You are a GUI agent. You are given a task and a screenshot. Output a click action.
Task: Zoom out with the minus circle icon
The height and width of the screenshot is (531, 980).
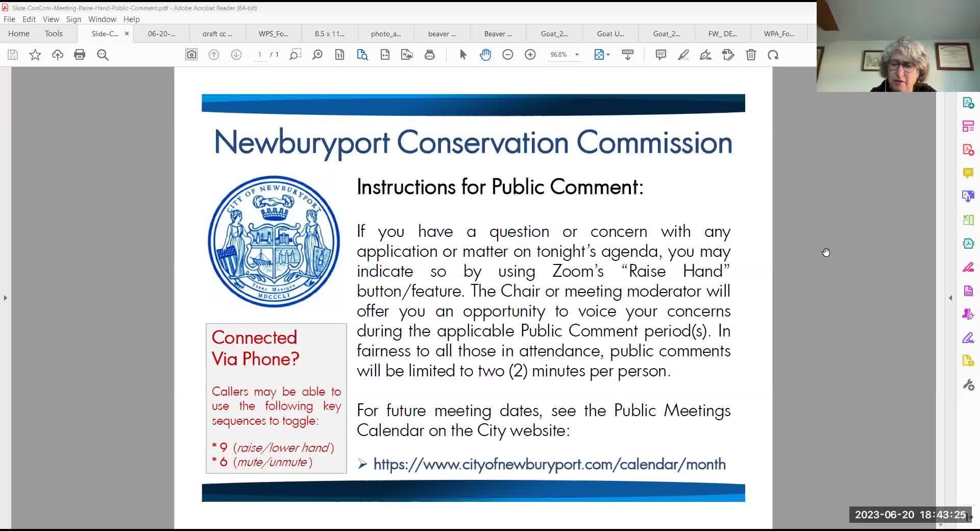(x=508, y=55)
